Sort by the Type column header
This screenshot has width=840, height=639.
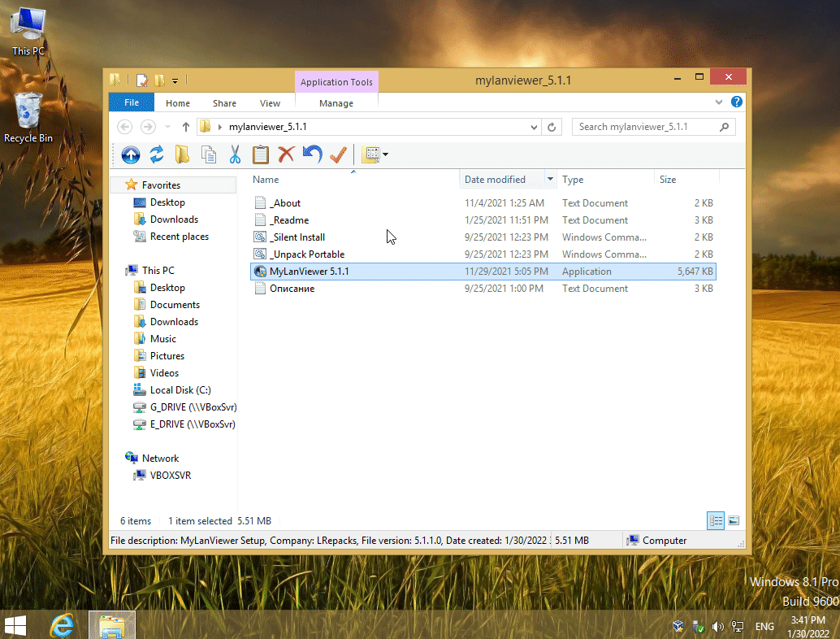[605, 180]
